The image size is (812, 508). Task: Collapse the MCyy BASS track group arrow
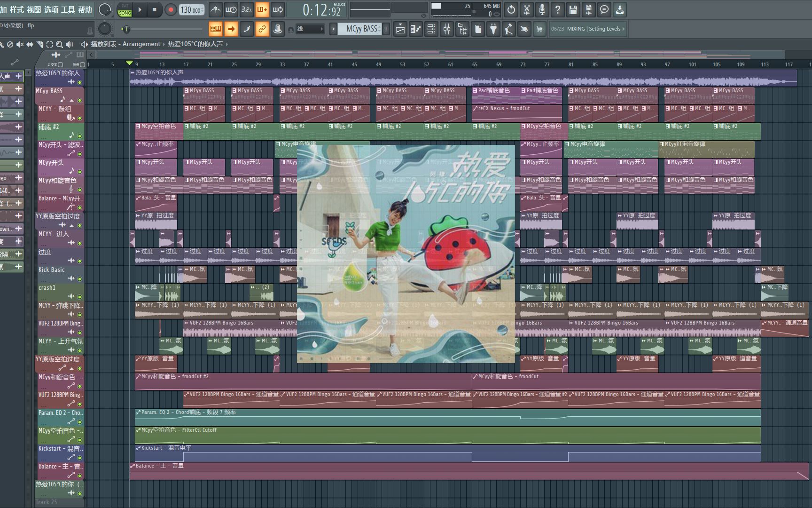click(71, 100)
